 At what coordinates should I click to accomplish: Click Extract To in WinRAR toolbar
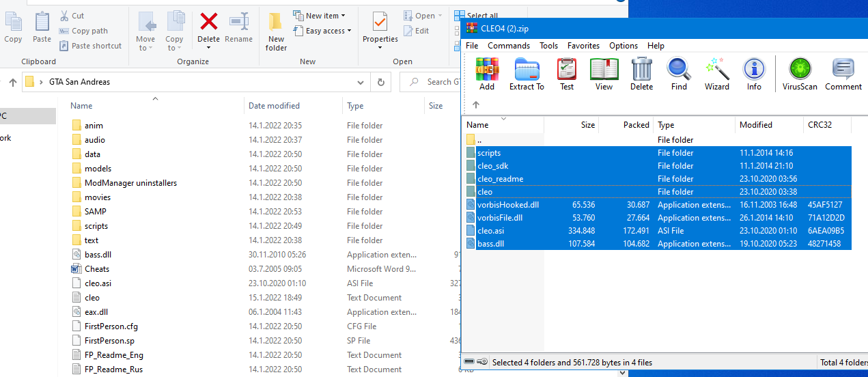pyautogui.click(x=527, y=74)
